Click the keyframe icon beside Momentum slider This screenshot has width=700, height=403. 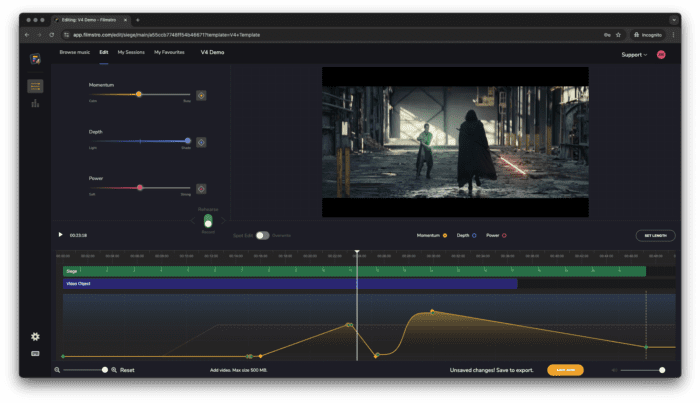click(x=201, y=95)
